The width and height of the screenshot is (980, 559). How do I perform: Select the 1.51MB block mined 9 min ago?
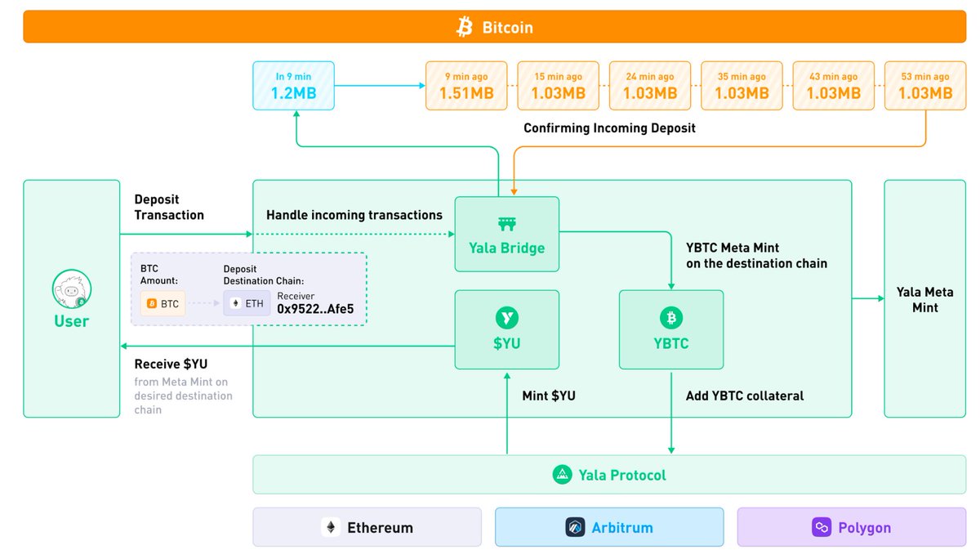(466, 86)
